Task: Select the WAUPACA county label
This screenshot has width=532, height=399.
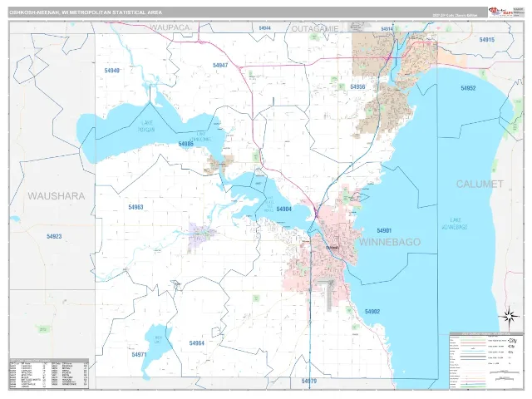Action: click(170, 27)
